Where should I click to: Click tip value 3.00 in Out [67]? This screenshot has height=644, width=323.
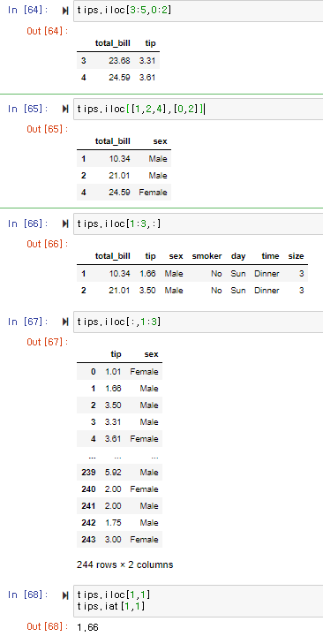pyautogui.click(x=113, y=539)
